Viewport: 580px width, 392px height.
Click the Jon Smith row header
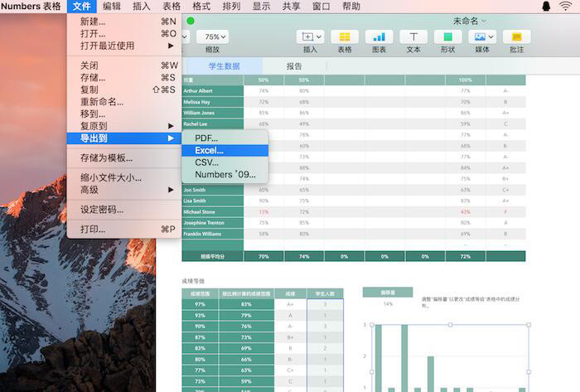click(213, 190)
